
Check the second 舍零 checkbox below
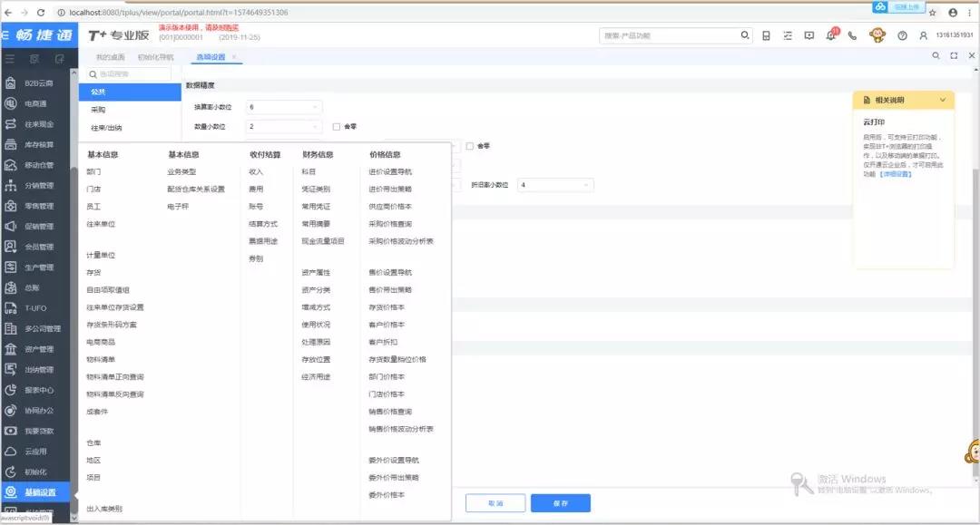coord(470,146)
